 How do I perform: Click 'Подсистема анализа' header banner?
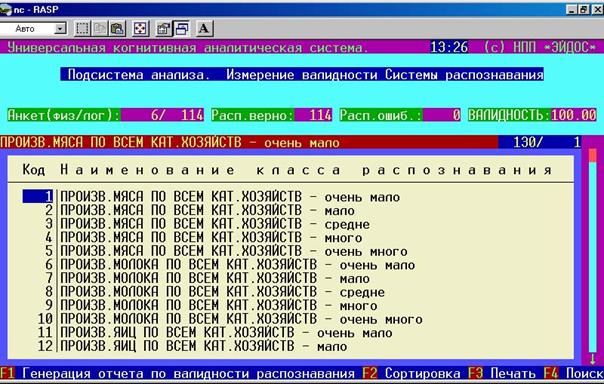point(302,74)
